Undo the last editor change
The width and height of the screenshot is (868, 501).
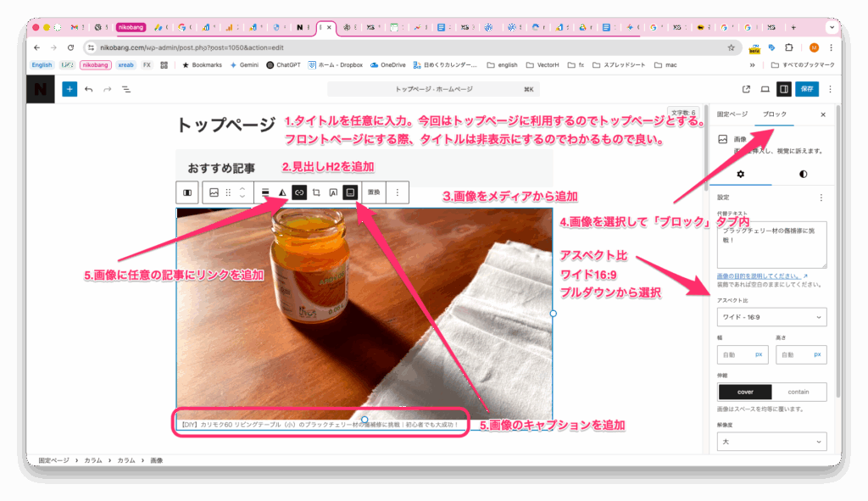pos(88,88)
